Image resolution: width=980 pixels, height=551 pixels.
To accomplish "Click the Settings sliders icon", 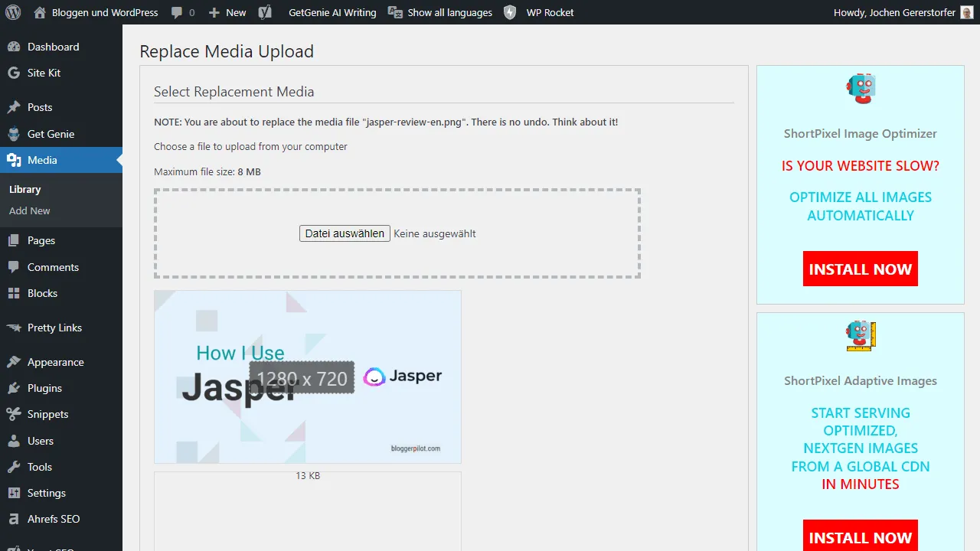I will pyautogui.click(x=14, y=493).
